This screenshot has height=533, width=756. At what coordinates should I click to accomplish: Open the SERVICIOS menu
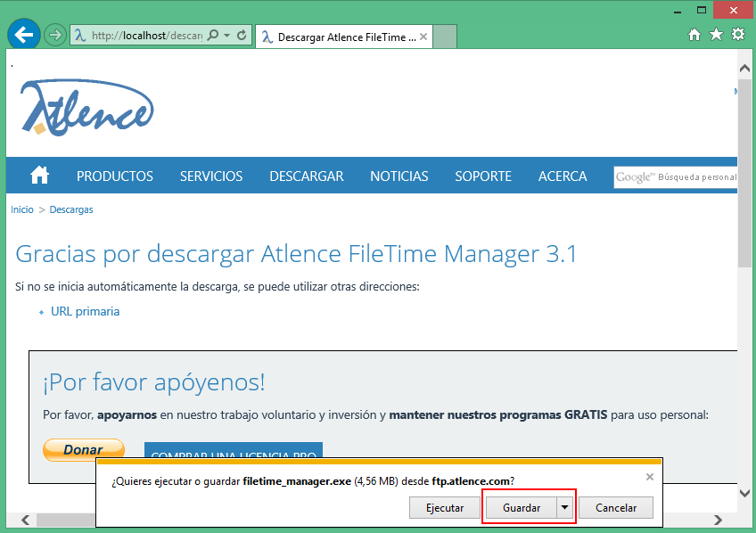pos(211,176)
